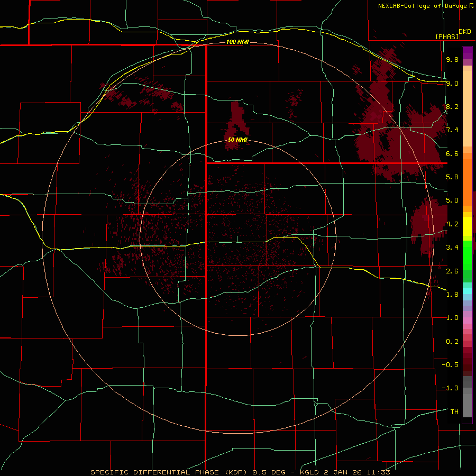Click the 100 NMI range ring label
Screen dimensions: 476x476
237,42
